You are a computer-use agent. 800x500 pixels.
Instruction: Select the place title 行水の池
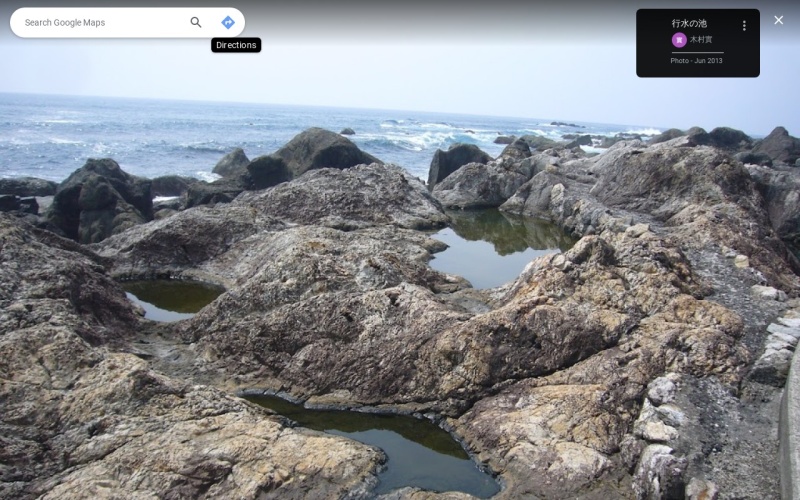point(689,23)
